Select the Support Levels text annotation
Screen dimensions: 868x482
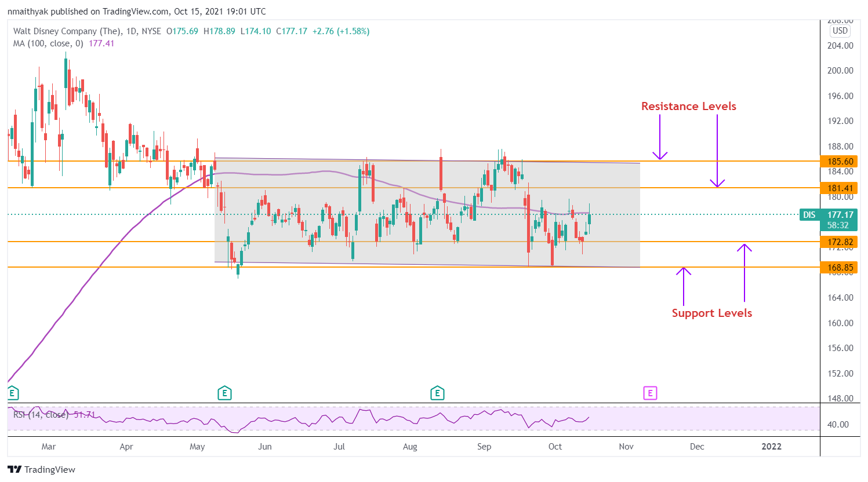711,313
